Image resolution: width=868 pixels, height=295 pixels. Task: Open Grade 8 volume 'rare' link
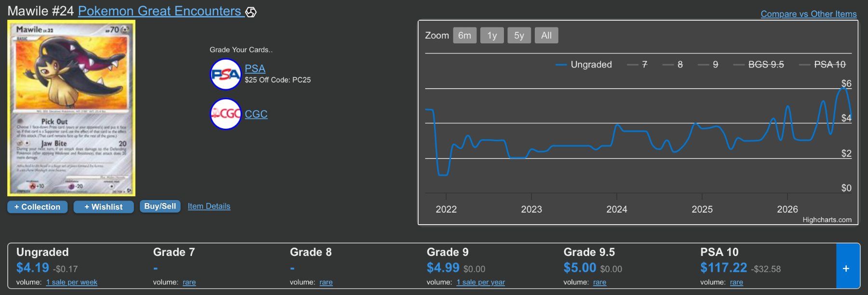tap(326, 282)
